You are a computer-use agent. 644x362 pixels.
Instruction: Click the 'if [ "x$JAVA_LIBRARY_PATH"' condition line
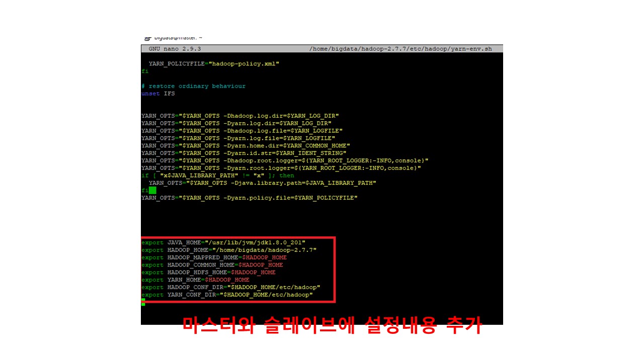tap(218, 175)
